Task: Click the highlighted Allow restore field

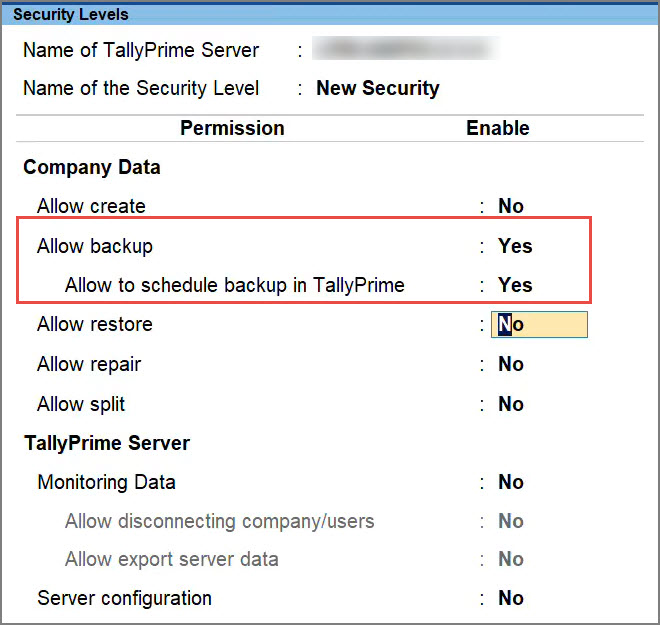Action: (x=539, y=325)
